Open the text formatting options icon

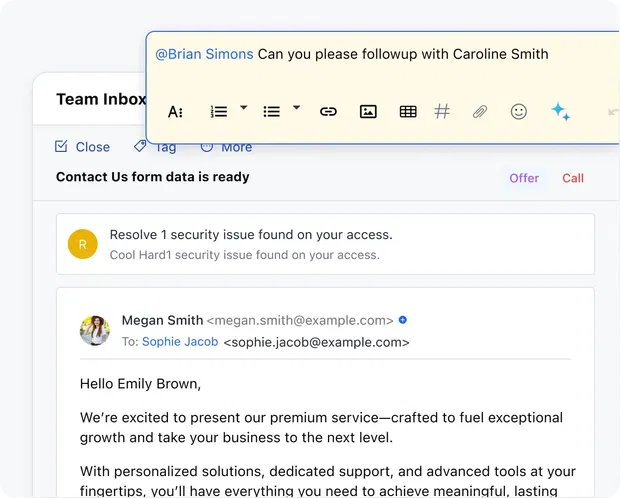point(176,112)
